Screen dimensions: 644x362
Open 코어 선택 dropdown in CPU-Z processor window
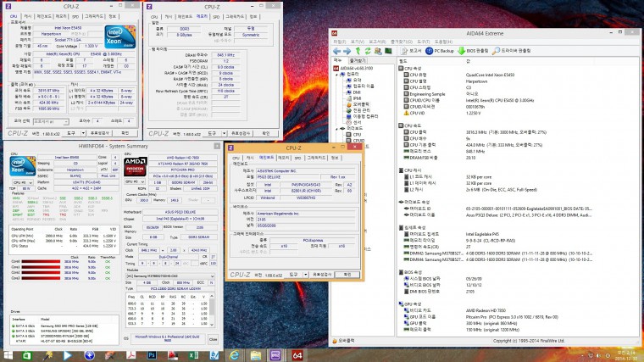click(x=51, y=121)
